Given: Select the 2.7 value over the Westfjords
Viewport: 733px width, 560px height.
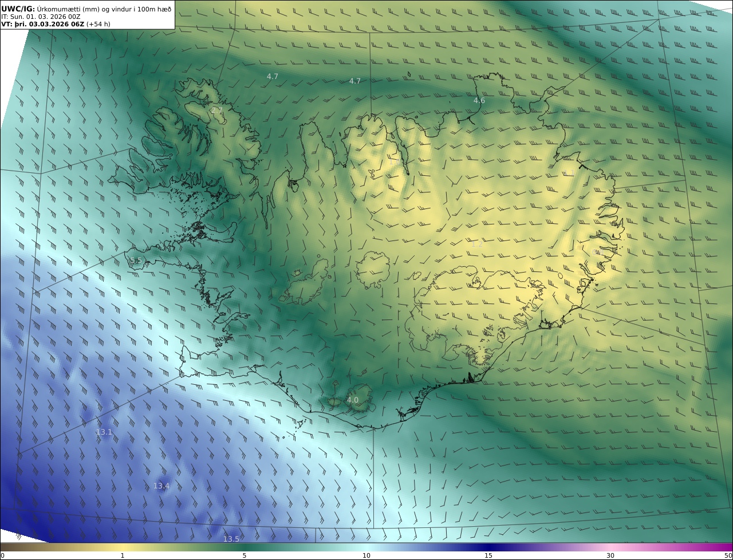Looking at the screenshot, I should [216, 110].
